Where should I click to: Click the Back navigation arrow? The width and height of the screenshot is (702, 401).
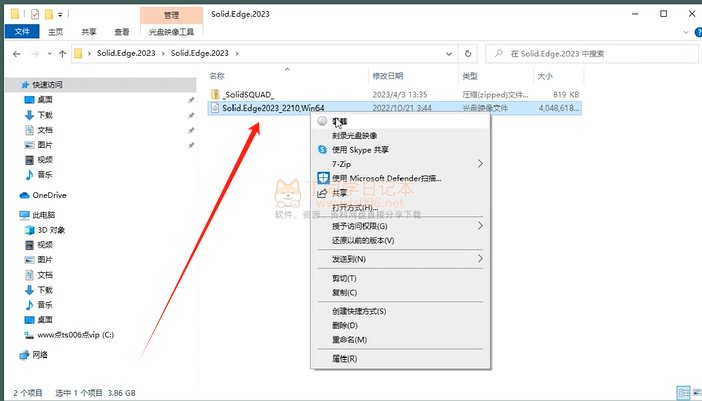point(17,54)
